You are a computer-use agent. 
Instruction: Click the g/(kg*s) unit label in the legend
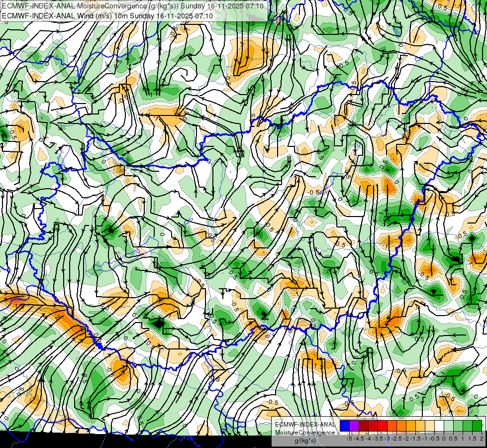point(305,441)
